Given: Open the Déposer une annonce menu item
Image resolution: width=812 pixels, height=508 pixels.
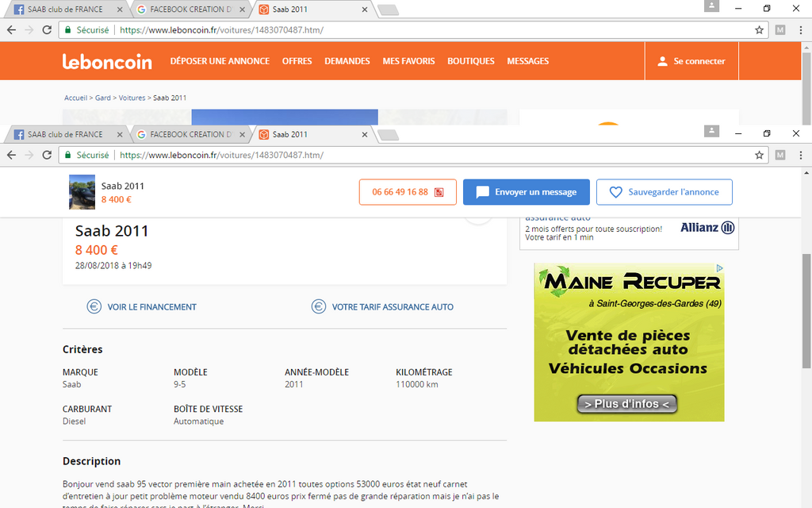Looking at the screenshot, I should pyautogui.click(x=220, y=61).
